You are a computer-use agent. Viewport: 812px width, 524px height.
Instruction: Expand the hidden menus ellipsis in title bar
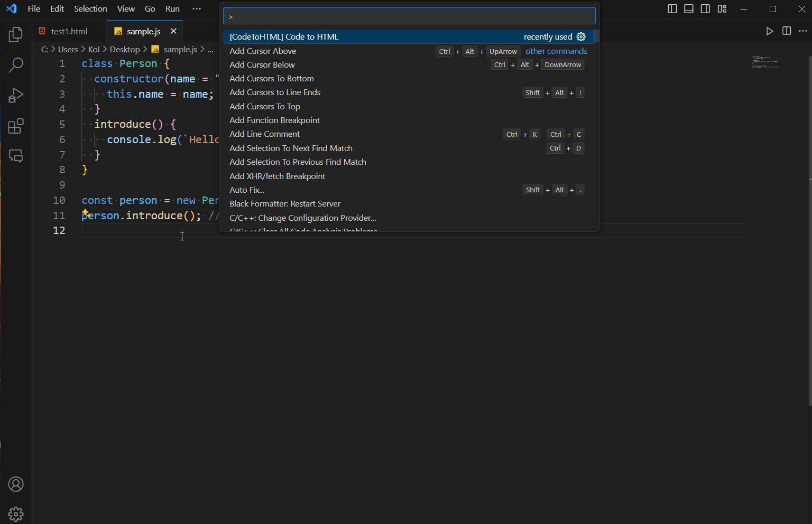coord(197,9)
